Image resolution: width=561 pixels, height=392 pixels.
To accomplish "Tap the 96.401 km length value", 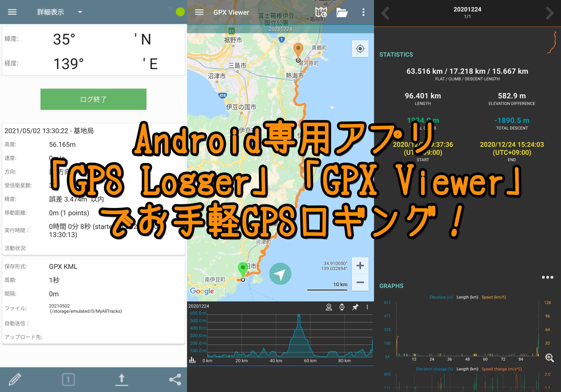I will (x=423, y=96).
